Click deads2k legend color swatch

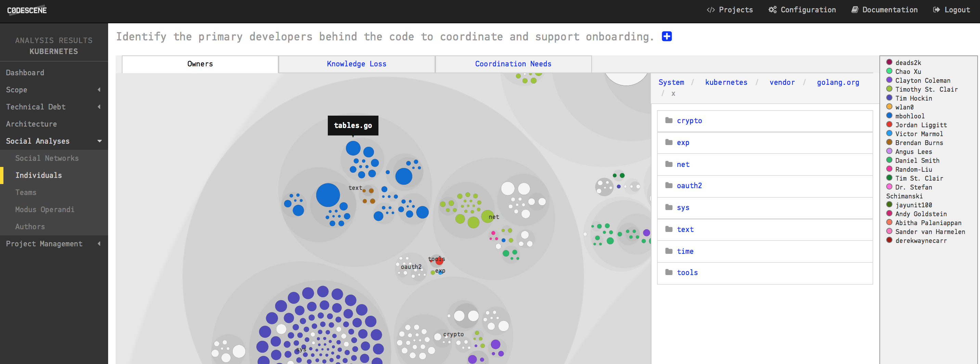889,62
